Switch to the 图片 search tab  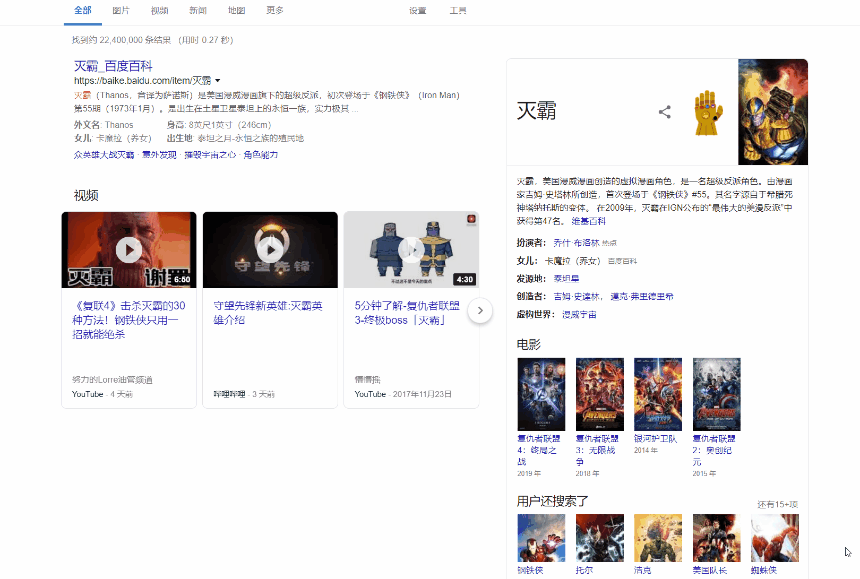[121, 10]
